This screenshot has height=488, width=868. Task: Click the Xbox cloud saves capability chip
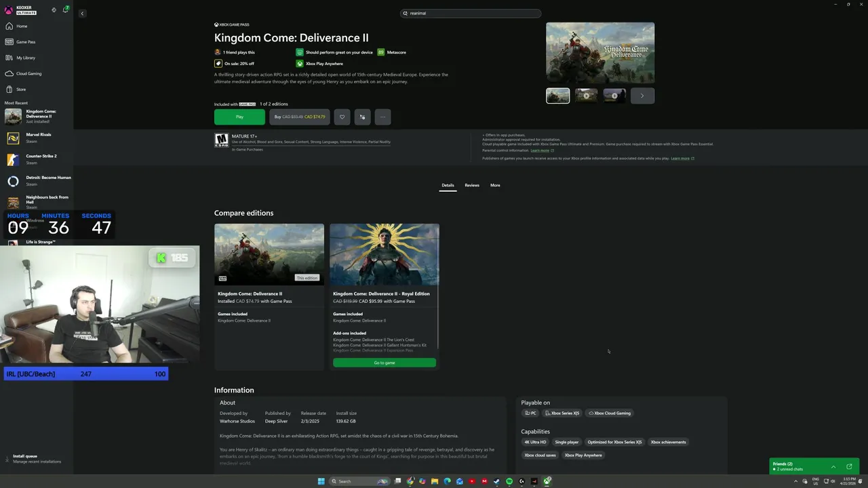540,455
